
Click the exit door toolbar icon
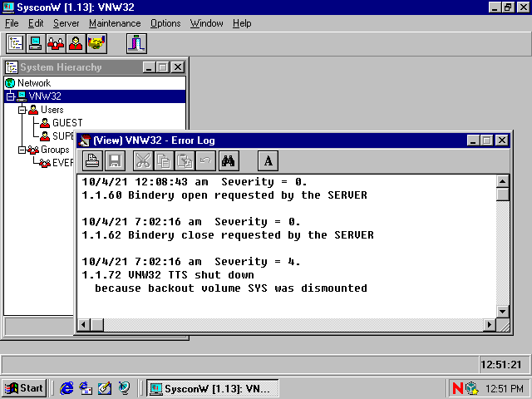click(136, 43)
